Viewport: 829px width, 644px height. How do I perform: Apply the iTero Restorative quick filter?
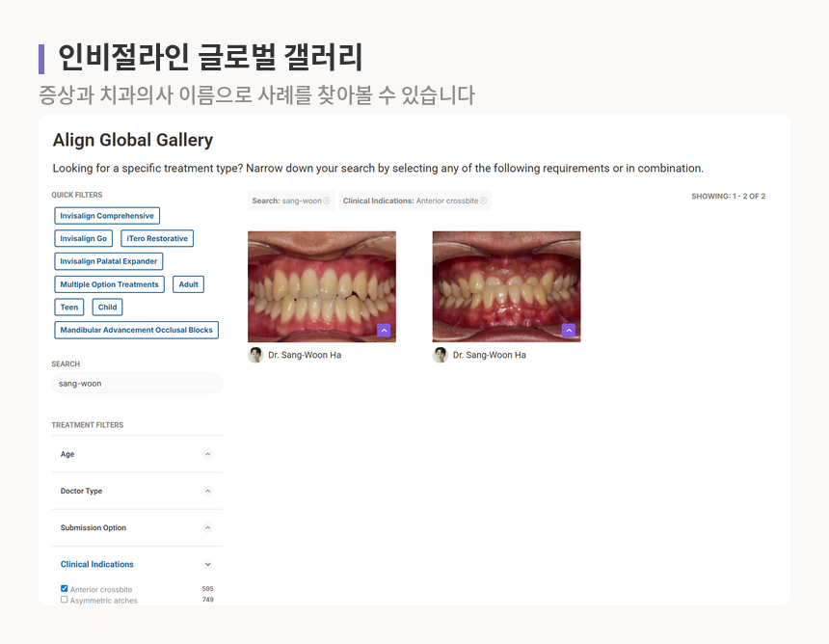tap(157, 238)
